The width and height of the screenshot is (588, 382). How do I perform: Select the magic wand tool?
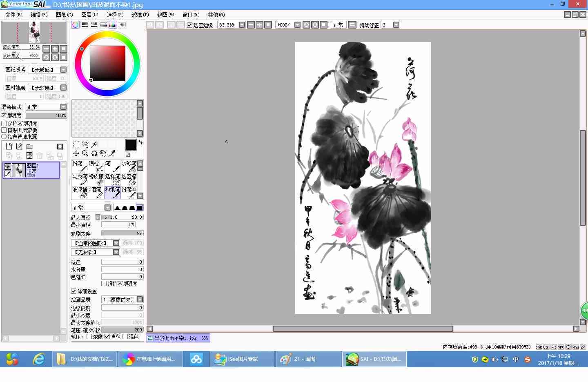coord(94,144)
